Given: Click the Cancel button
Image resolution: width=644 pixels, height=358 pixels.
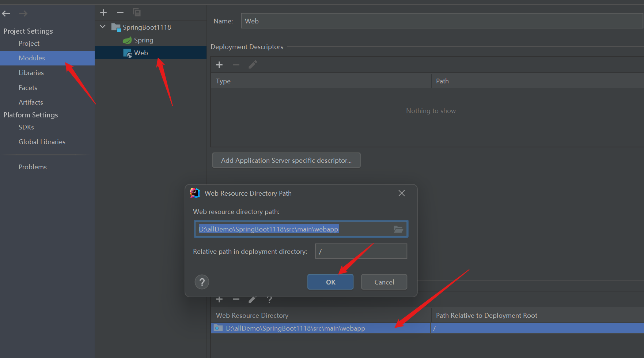Looking at the screenshot, I should pos(384,282).
